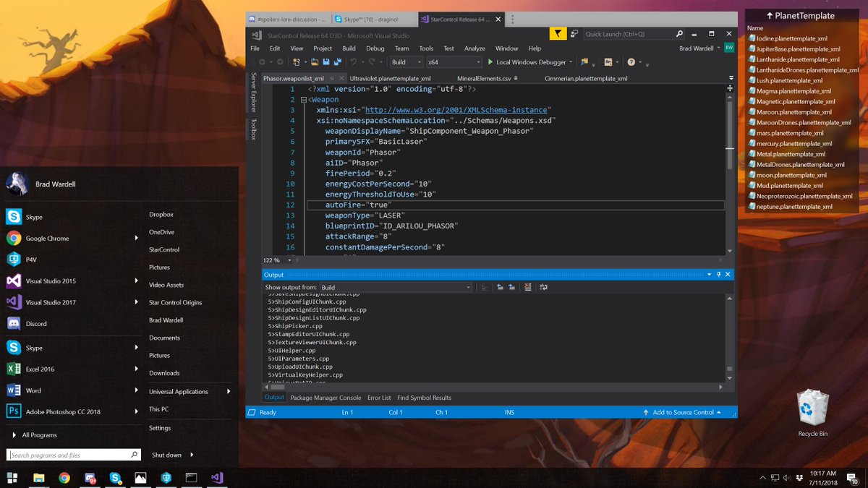
Task: Click the notifications flag icon in Visual Studio
Action: coord(558,33)
